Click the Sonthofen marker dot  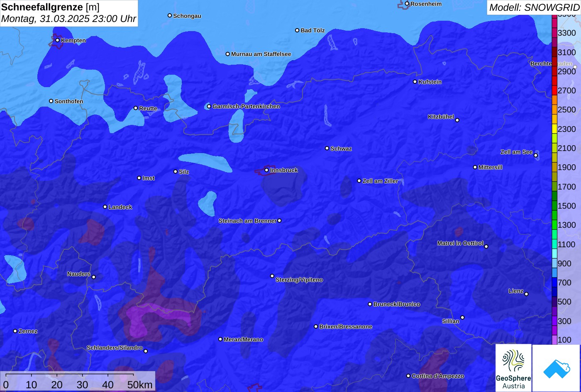(51, 101)
